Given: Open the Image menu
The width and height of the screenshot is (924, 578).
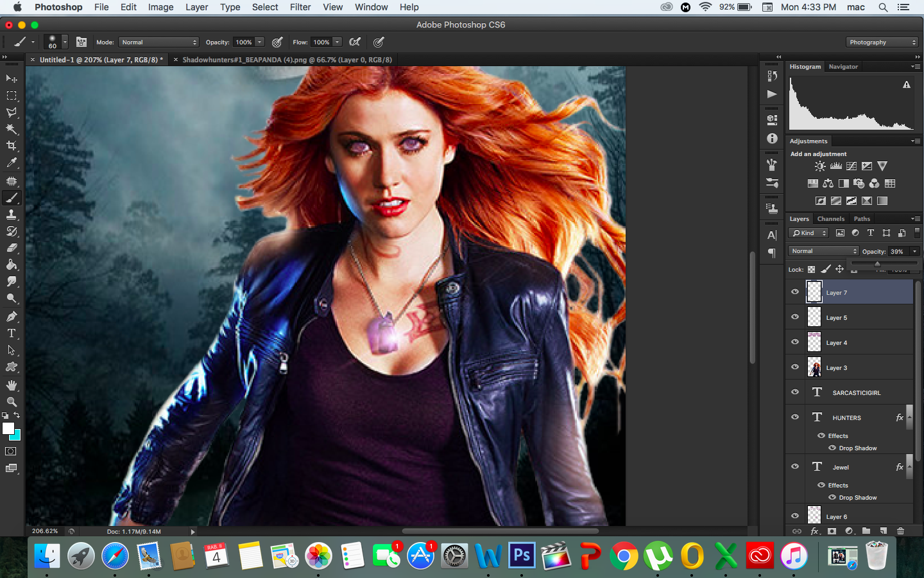Looking at the screenshot, I should coord(160,7).
